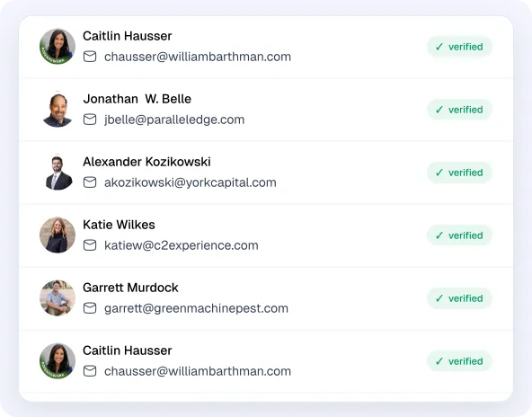The width and height of the screenshot is (532, 417).
Task: Click the mail icon next to katiew@c2experience.com
Action: [90, 245]
